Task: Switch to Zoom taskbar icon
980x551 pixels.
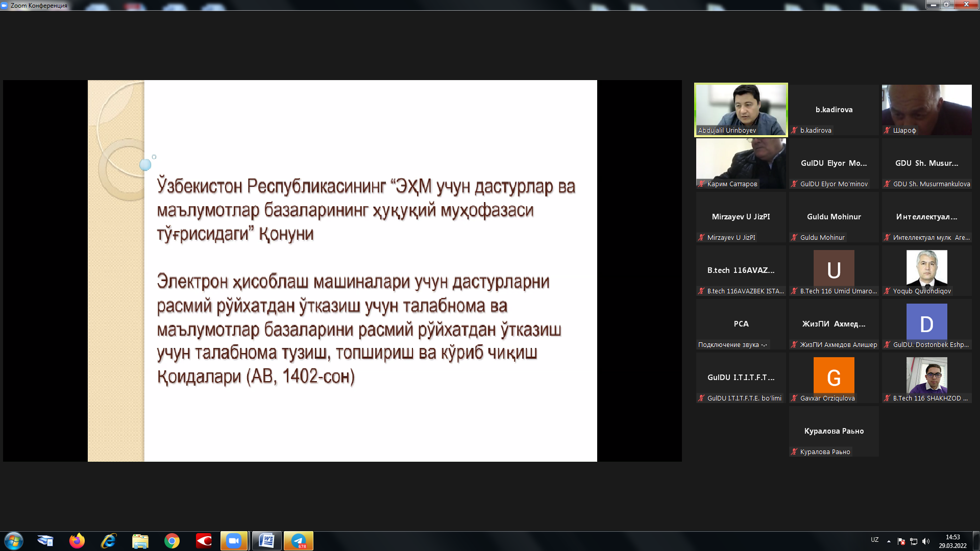Action: (234, 541)
